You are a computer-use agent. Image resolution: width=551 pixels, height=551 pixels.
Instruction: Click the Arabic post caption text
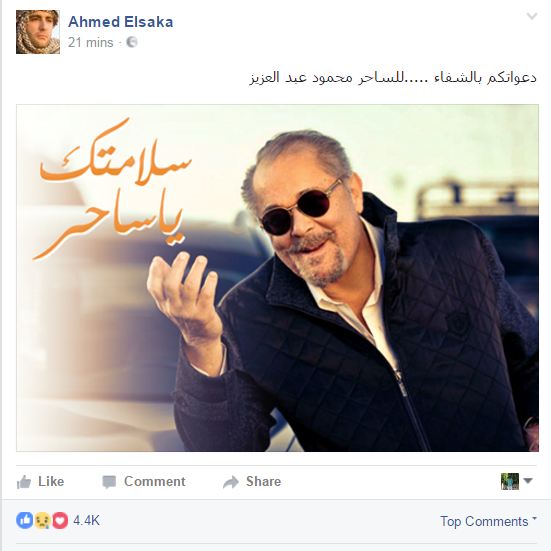click(393, 78)
